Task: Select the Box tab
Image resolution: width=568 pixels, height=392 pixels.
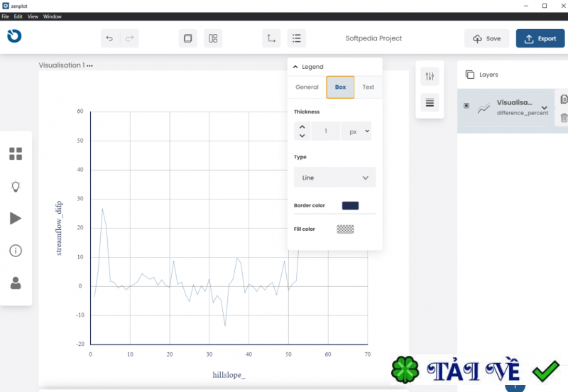Action: [x=340, y=87]
